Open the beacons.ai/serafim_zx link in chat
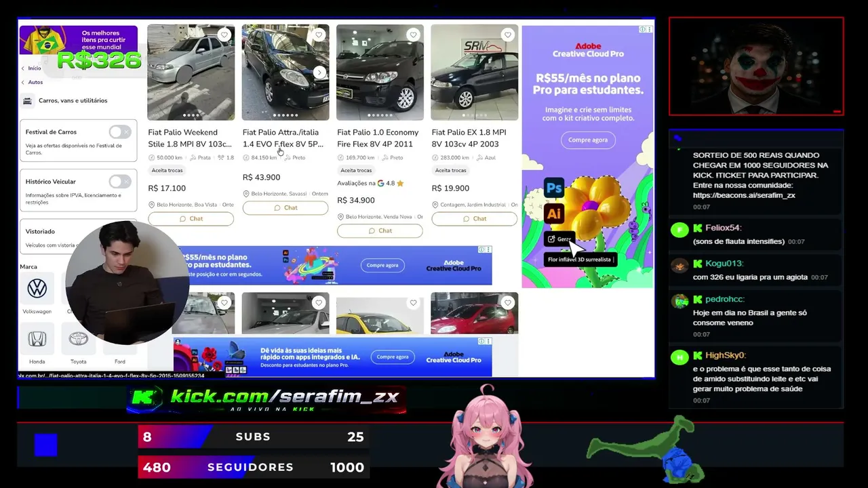 (744, 195)
